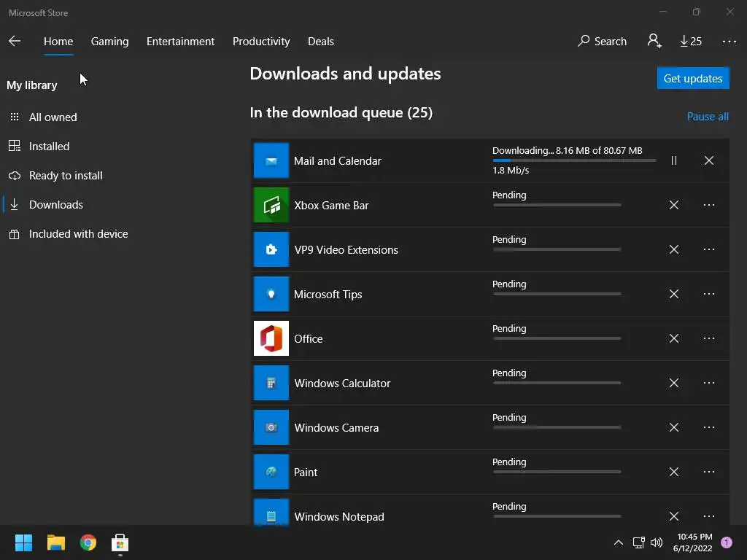Cancel the Paint download
Viewport: 747px width, 560px height.
point(673,472)
